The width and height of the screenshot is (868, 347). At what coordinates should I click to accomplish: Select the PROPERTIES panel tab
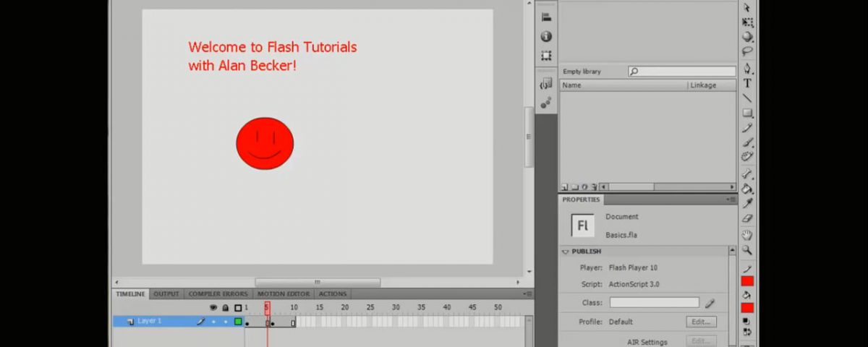(582, 200)
